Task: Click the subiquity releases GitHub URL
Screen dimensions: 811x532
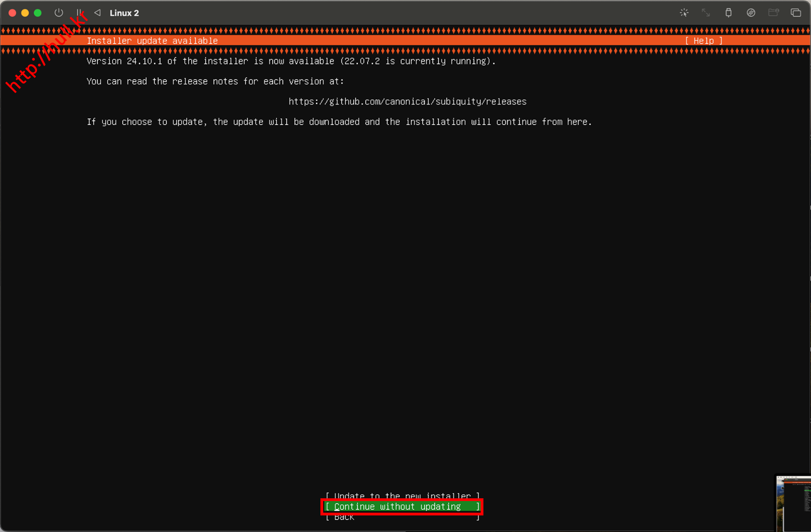Action: click(408, 102)
